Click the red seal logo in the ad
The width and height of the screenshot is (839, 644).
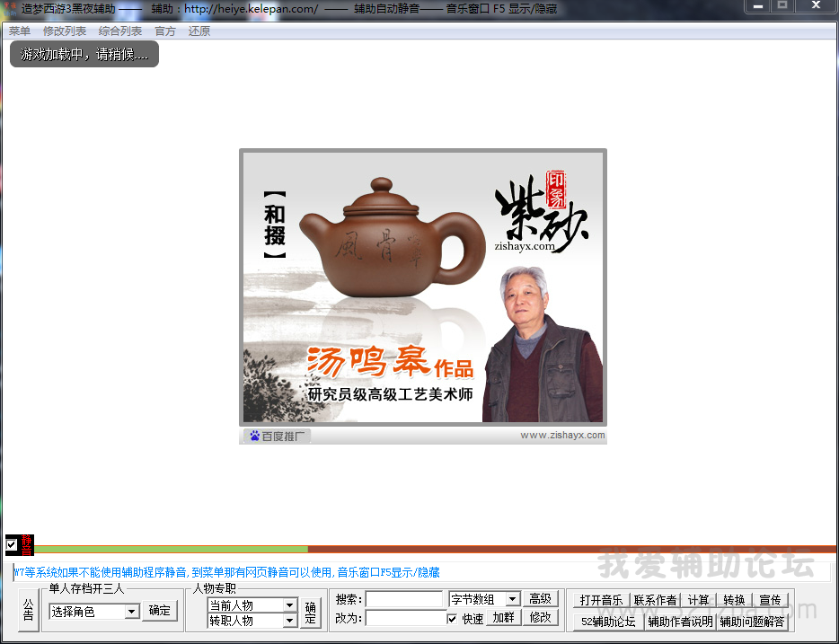556,183
